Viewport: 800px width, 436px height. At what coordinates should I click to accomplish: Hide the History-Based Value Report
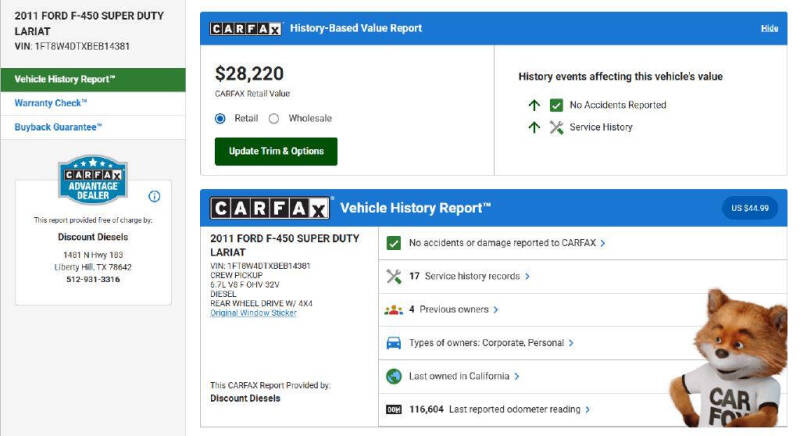pos(768,28)
